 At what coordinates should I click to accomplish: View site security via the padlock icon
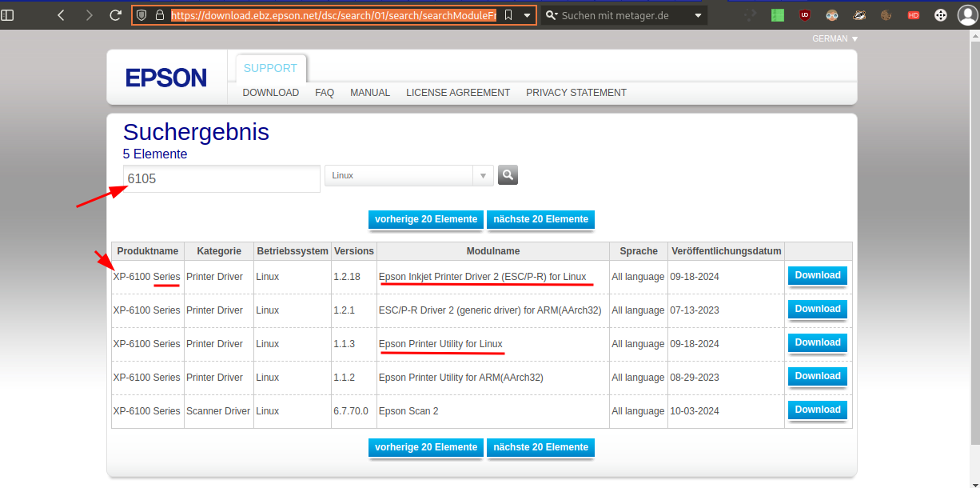tap(159, 15)
